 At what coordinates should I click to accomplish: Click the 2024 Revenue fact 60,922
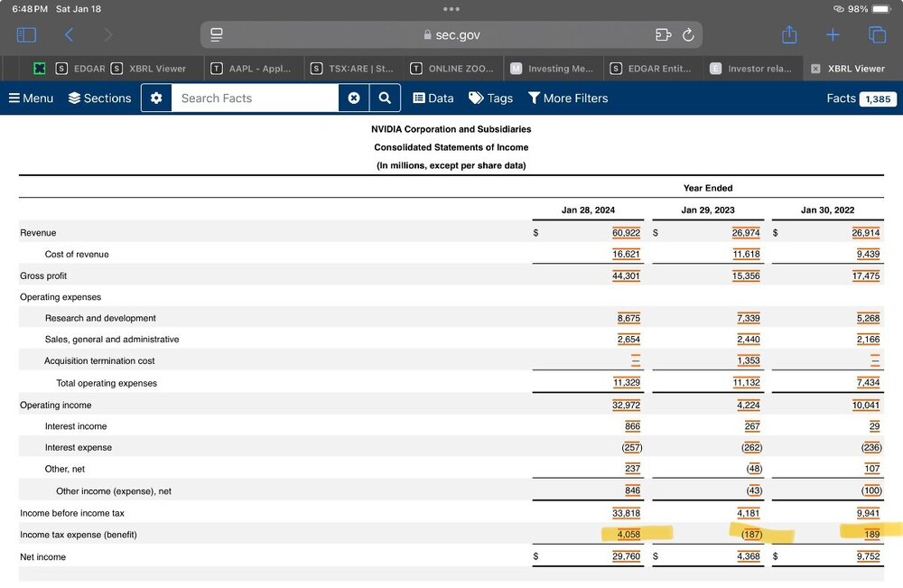[x=626, y=233]
